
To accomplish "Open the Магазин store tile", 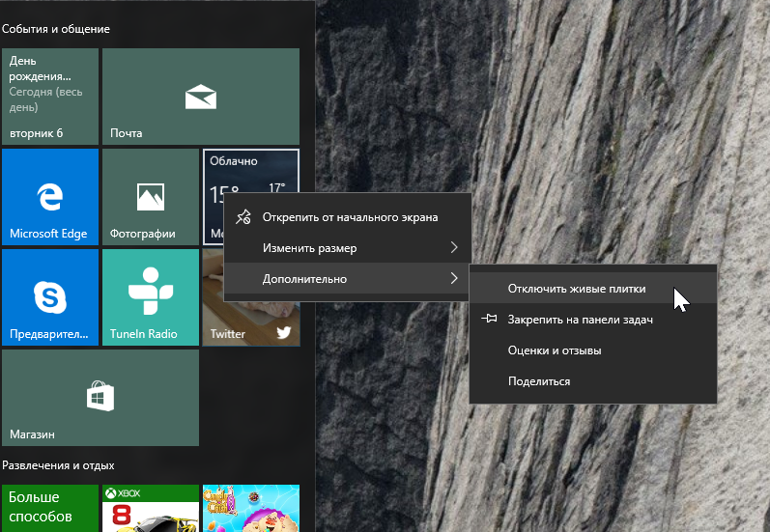I will [x=100, y=397].
